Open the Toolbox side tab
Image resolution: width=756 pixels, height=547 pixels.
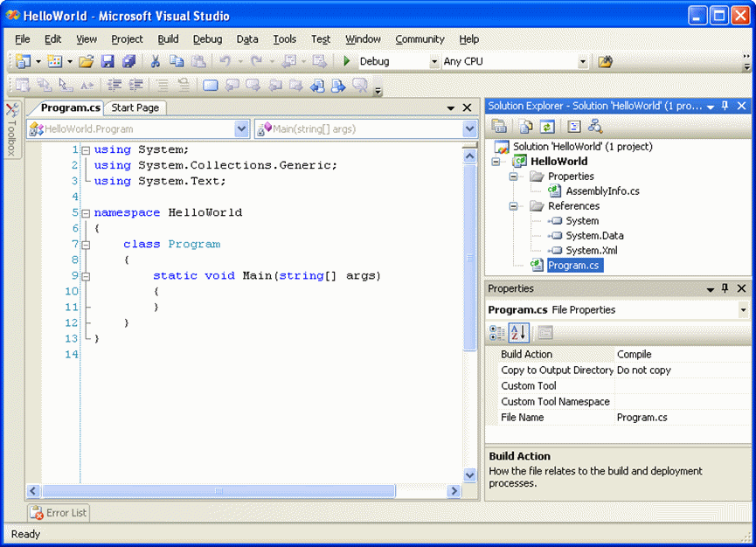(x=12, y=129)
